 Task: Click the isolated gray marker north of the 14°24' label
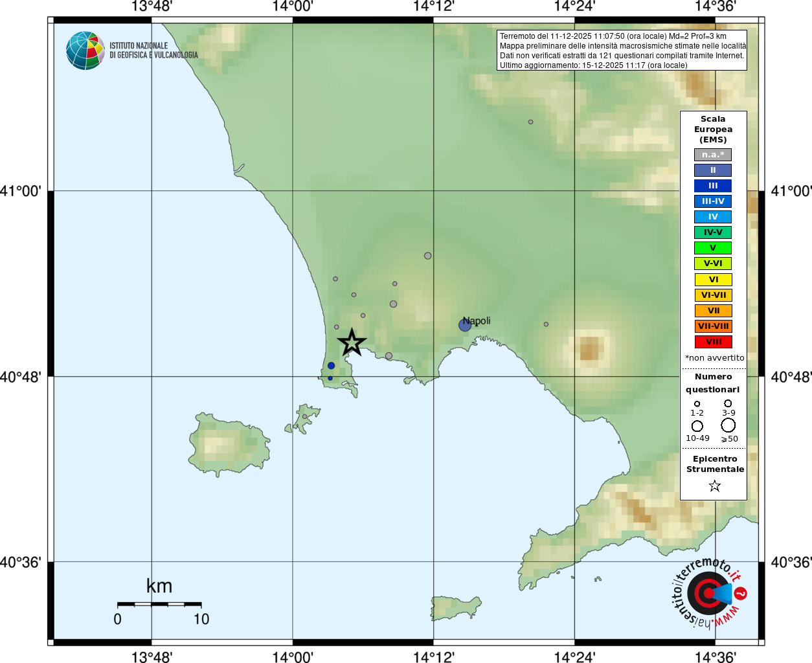tap(530, 122)
